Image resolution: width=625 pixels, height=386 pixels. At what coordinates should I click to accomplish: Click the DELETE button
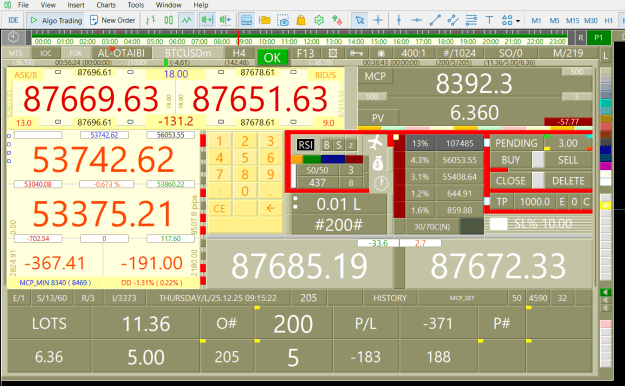click(568, 181)
